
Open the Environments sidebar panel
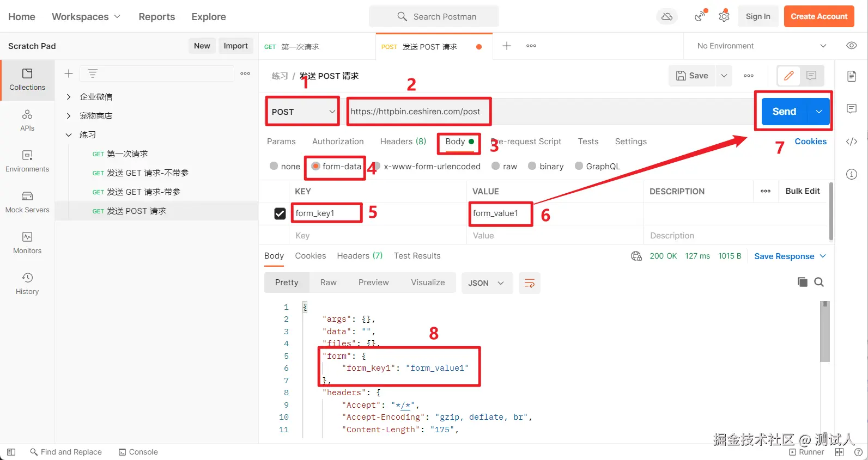pyautogui.click(x=27, y=161)
